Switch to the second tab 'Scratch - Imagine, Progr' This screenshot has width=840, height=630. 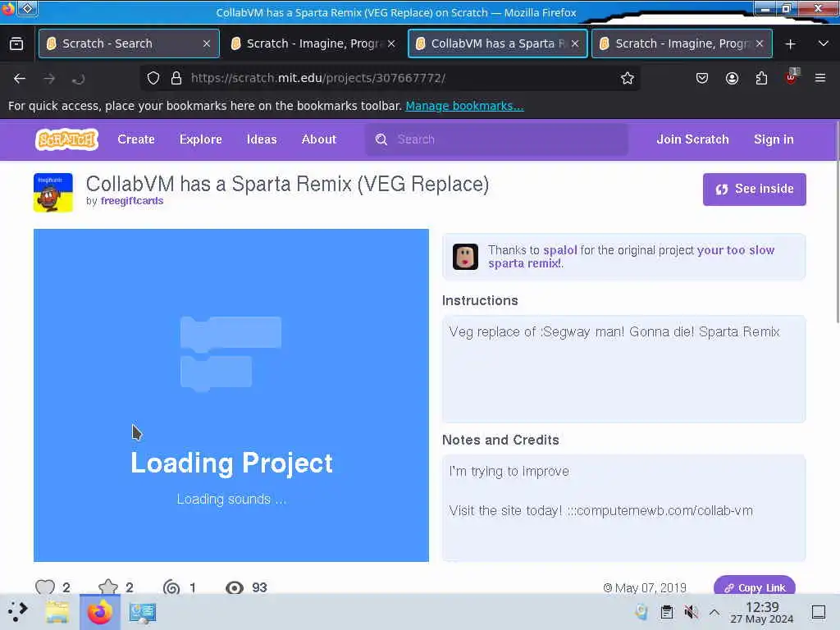[313, 43]
